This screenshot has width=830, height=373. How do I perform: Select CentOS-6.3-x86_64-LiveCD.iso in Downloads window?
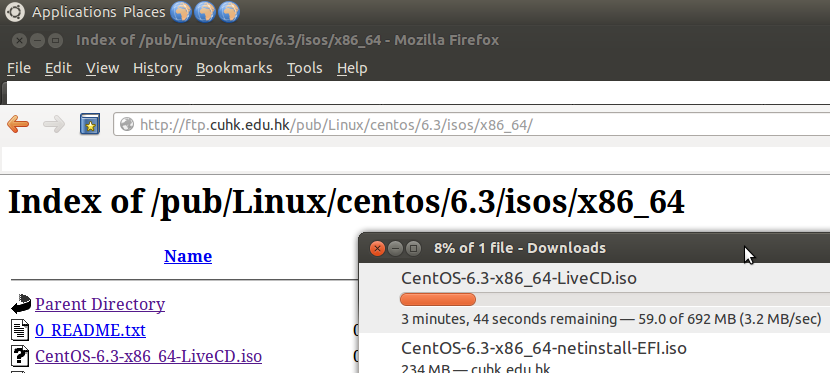point(519,278)
